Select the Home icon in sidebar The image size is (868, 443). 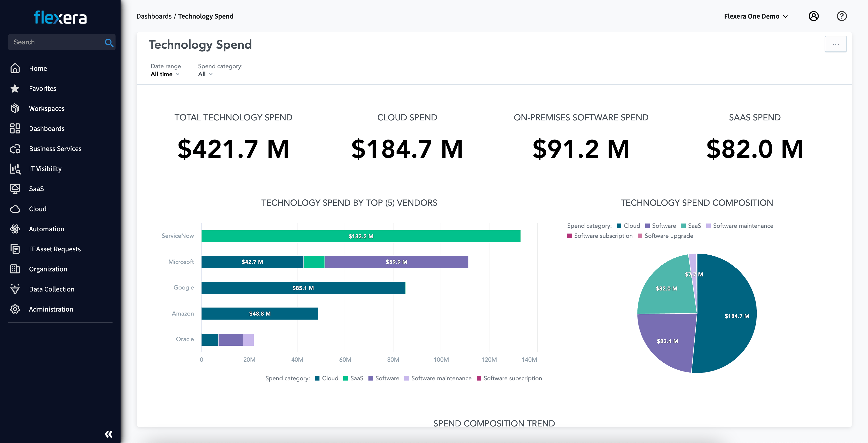(x=15, y=68)
